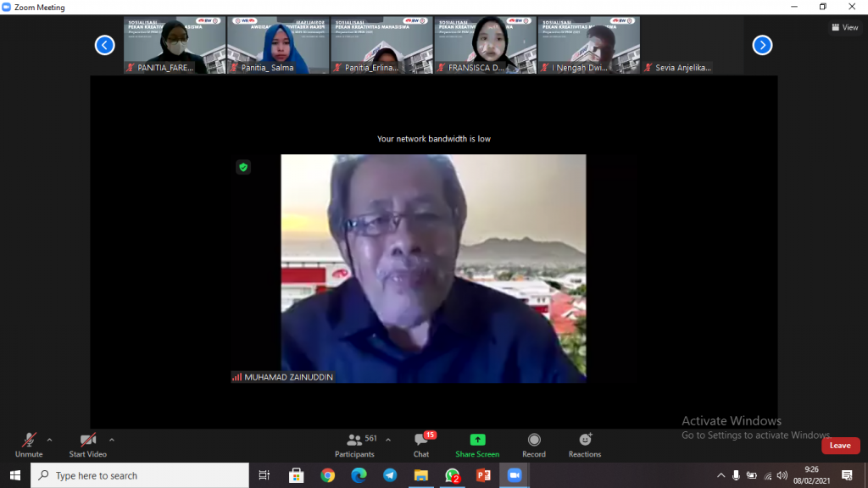Show hidden system tray icons
Image resolution: width=868 pixels, height=488 pixels.
721,475
